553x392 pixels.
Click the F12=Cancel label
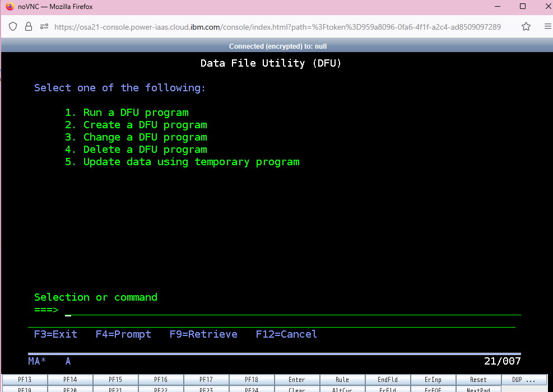(x=286, y=334)
